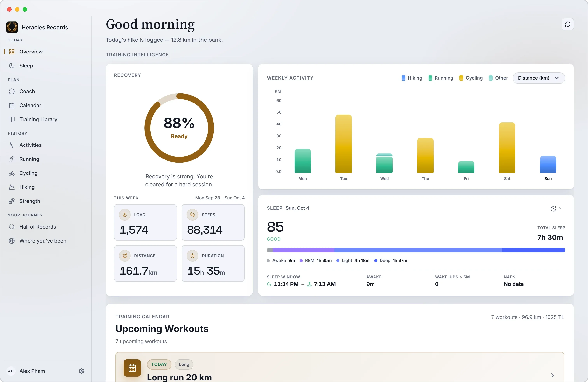The image size is (588, 382).
Task: Open Running history
Action: [46, 159]
